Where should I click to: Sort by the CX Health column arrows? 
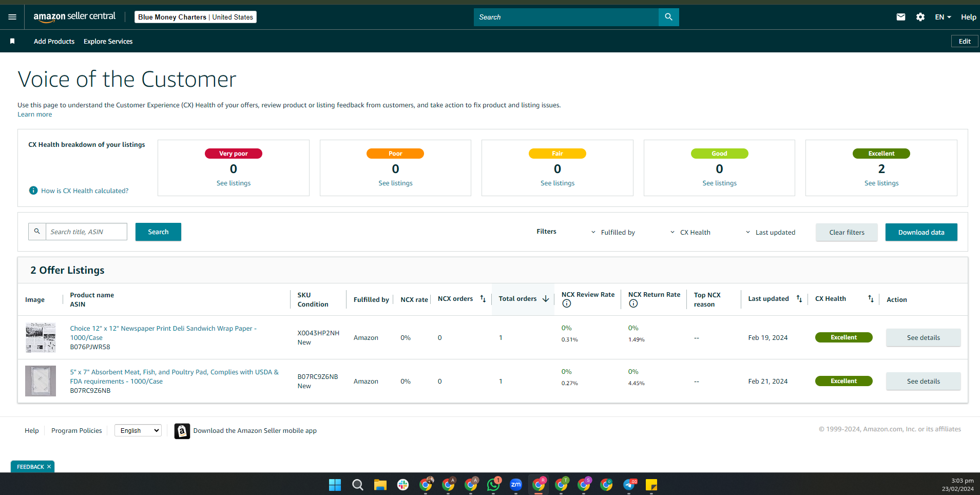(871, 299)
